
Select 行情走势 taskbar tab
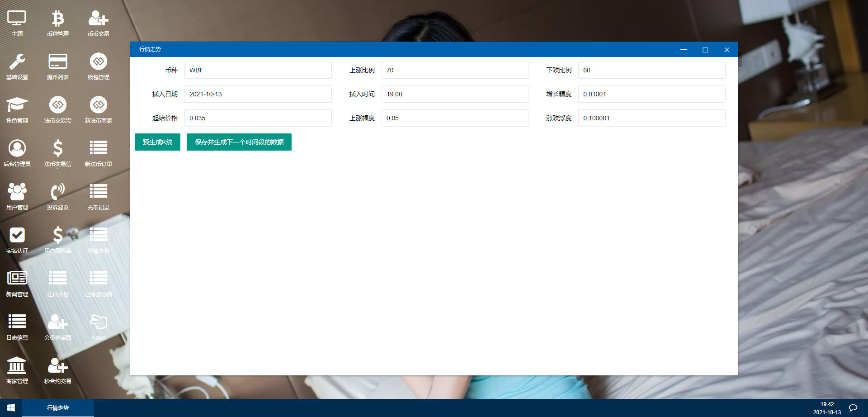click(58, 408)
